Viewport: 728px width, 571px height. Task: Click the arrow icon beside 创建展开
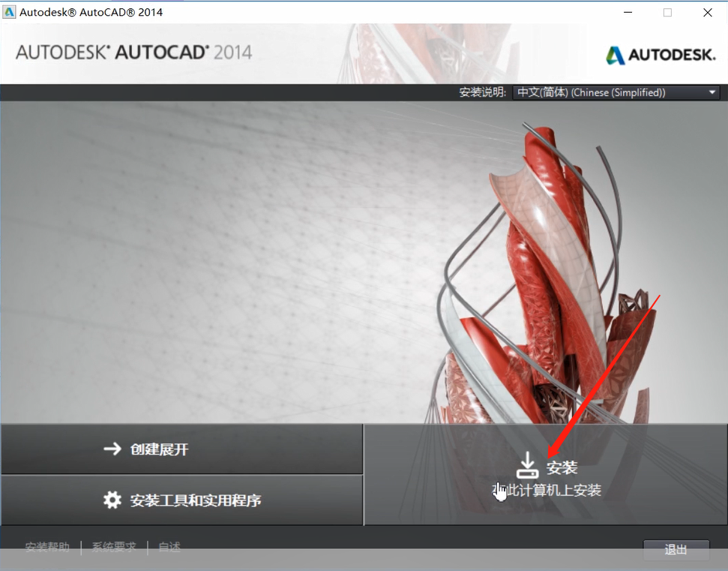[112, 449]
